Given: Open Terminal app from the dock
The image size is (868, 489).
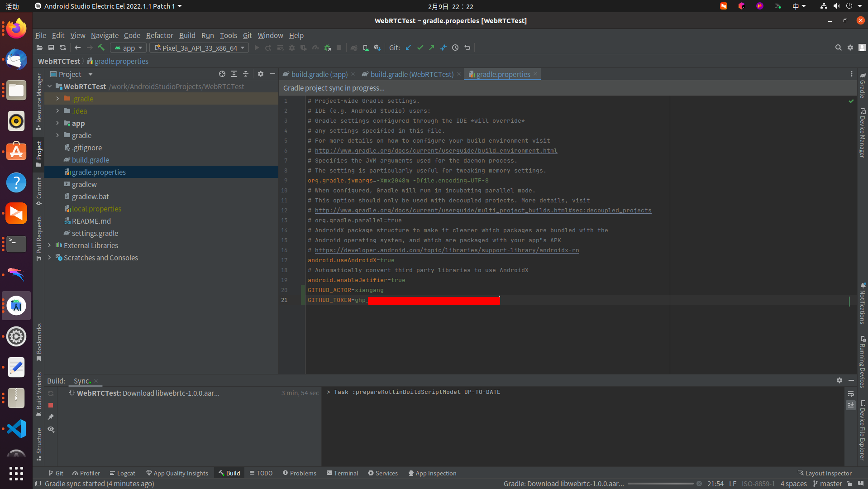Looking at the screenshot, I should pos(16,244).
